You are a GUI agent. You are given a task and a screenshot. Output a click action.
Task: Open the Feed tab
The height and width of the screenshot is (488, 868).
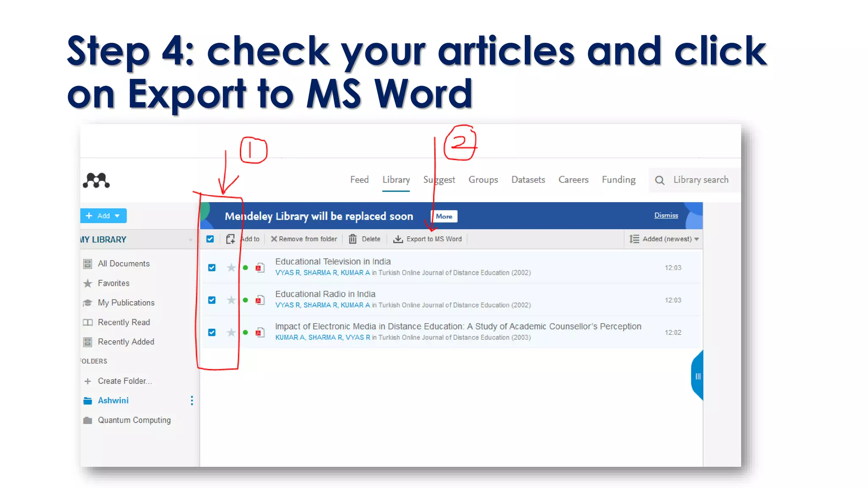pyautogui.click(x=359, y=180)
